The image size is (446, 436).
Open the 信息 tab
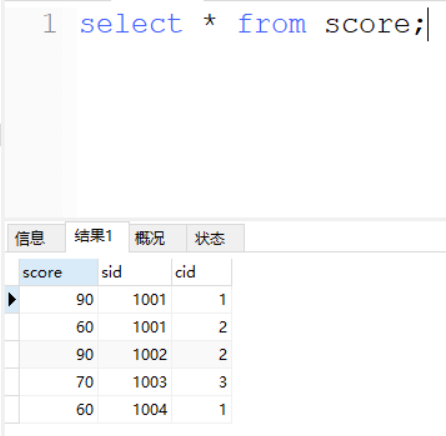36,238
